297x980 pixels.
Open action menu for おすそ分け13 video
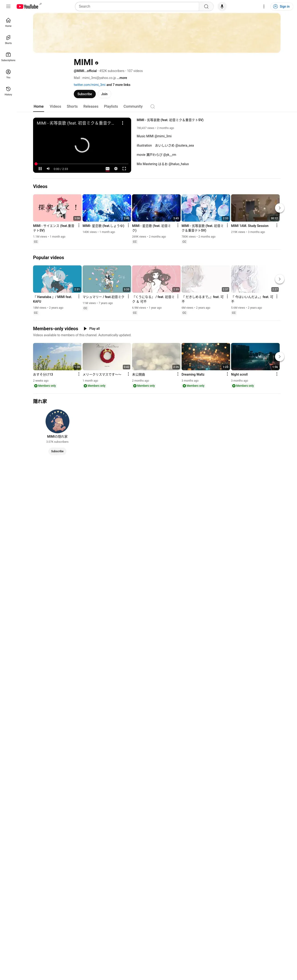79,374
